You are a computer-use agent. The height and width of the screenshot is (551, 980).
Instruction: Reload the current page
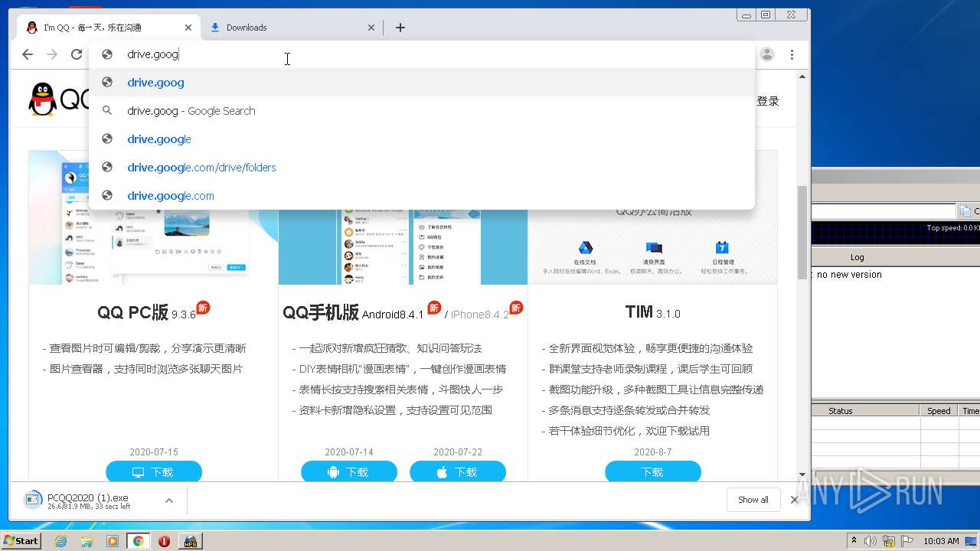[x=77, y=54]
